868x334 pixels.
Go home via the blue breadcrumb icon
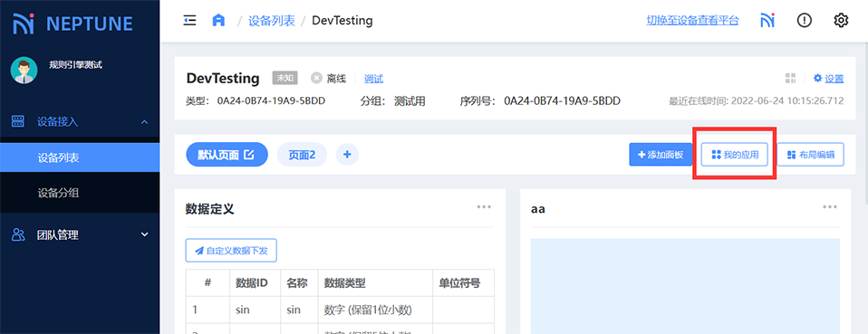[218, 21]
